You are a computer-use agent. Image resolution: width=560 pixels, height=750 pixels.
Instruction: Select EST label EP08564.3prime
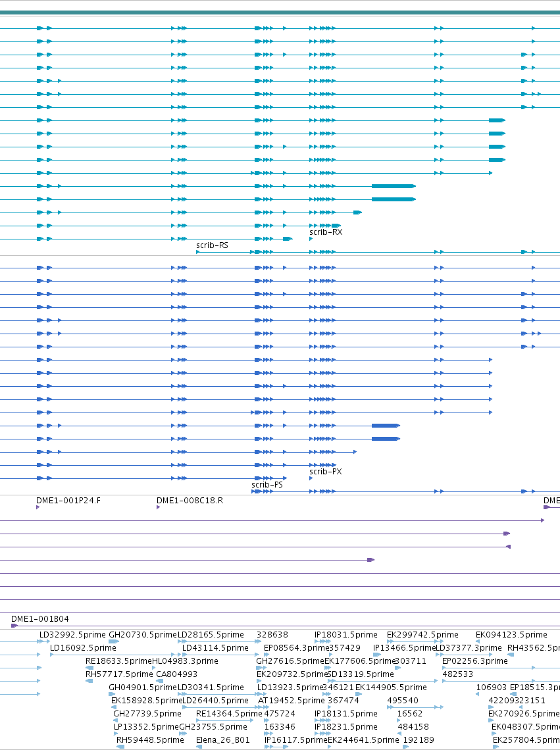pos(297,647)
